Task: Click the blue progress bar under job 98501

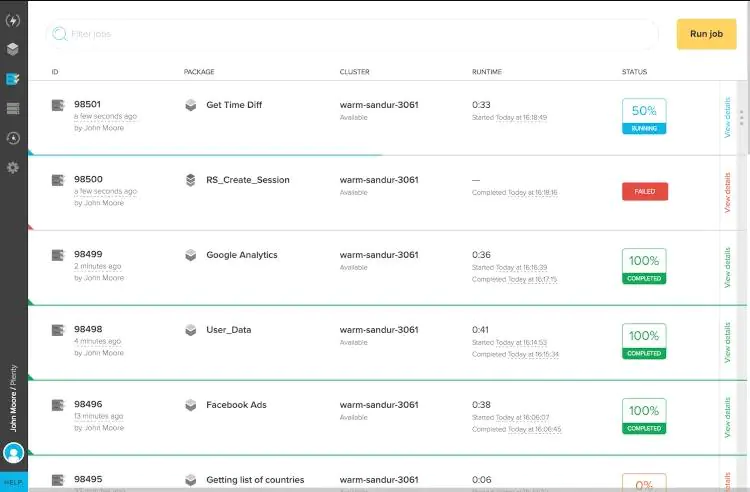Action: (x=205, y=155)
